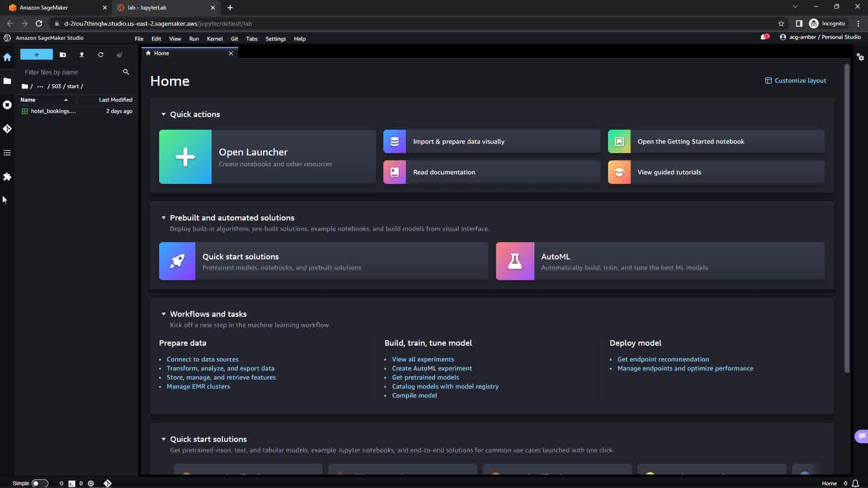
Task: Click the Home page vertical scrollbar
Action: pos(847,217)
